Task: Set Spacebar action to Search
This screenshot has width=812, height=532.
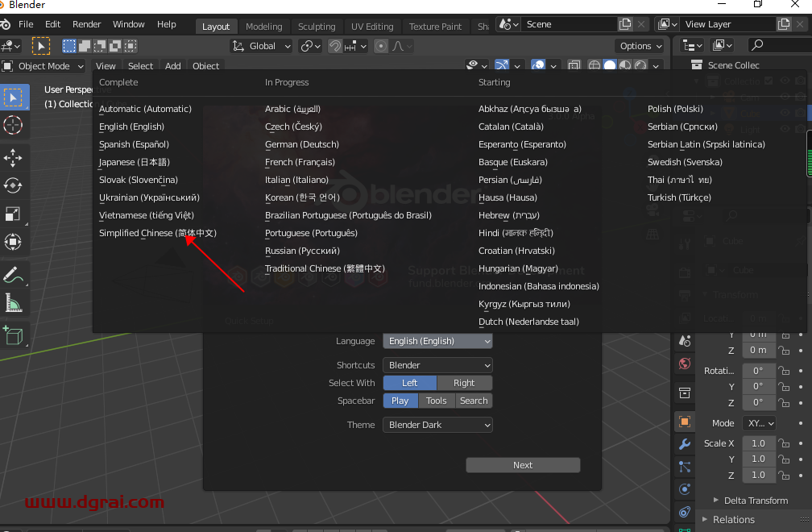Action: (x=474, y=401)
